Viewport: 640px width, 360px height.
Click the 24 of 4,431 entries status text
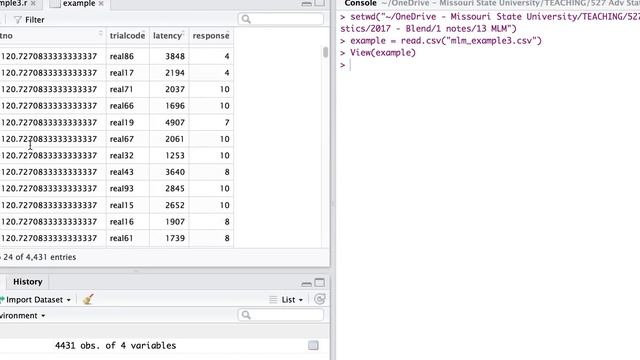click(40, 257)
